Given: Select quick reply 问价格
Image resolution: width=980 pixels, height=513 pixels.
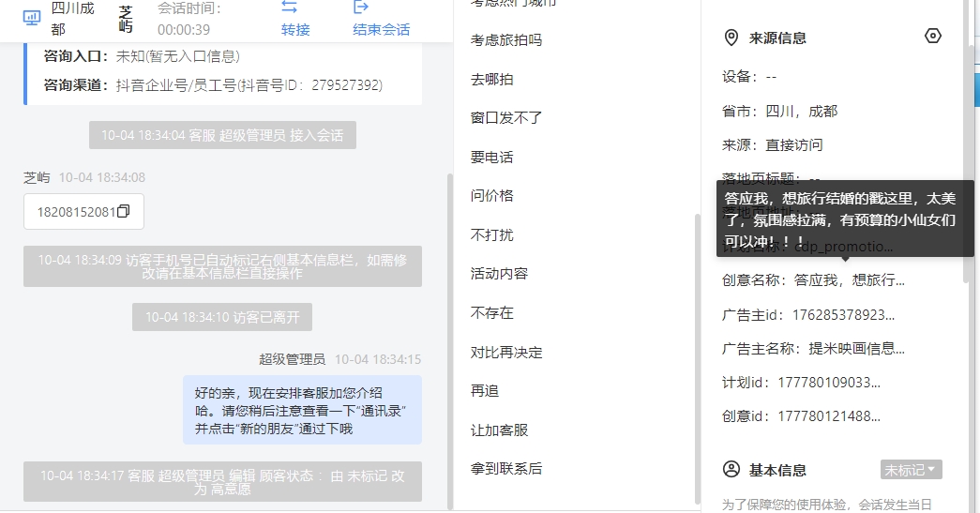Looking at the screenshot, I should 491,196.
